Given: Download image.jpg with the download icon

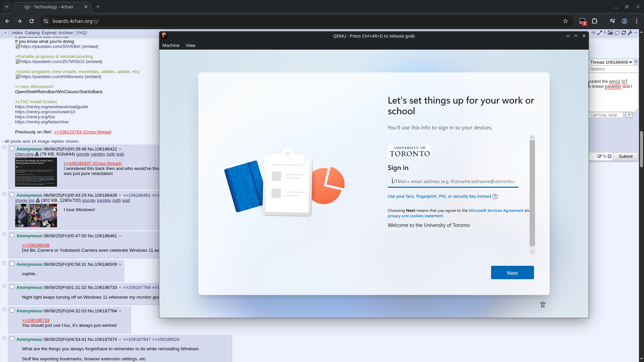Looking at the screenshot, I should [38, 200].
